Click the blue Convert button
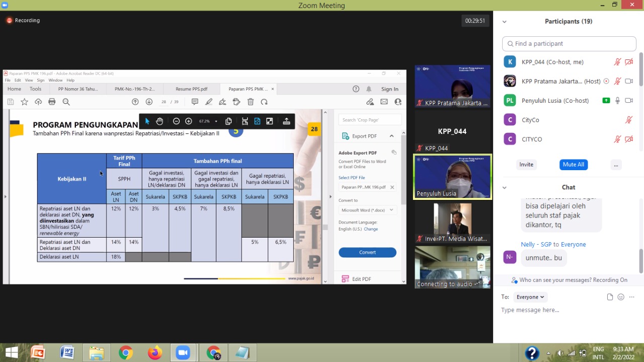The width and height of the screenshot is (644, 362). point(367,252)
